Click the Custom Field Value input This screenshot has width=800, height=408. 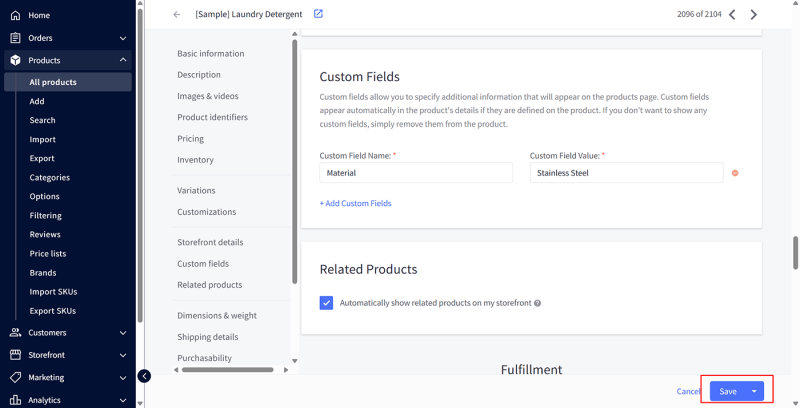626,173
